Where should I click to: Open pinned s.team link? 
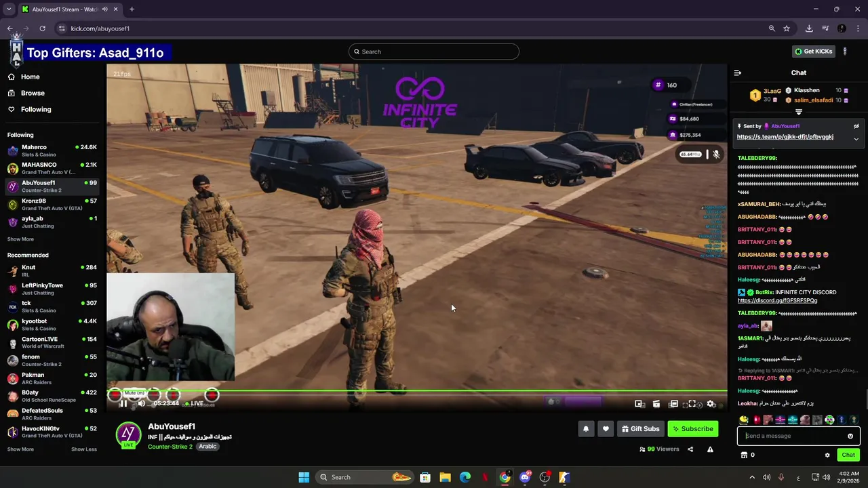click(785, 137)
